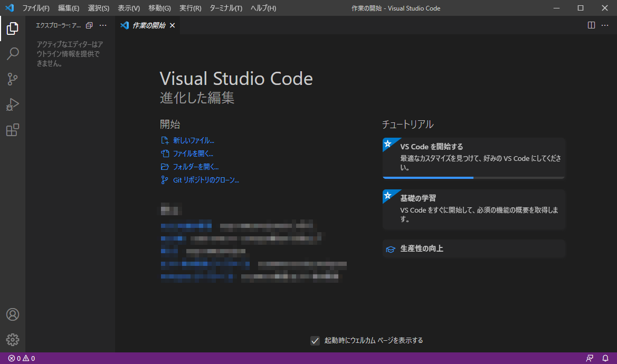
Task: Select the 作業の開始 editor tab
Action: [148, 25]
